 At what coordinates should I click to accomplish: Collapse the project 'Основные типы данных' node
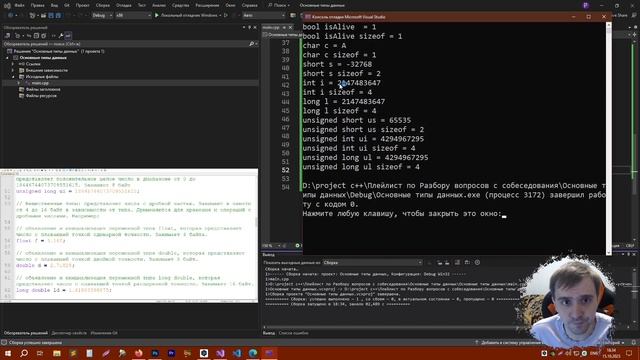pos(7,58)
